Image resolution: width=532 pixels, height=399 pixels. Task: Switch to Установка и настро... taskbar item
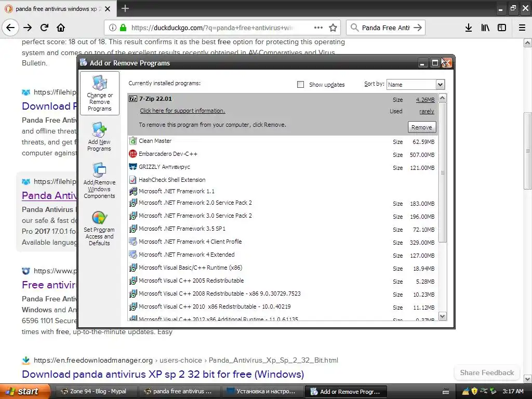pyautogui.click(x=262, y=392)
